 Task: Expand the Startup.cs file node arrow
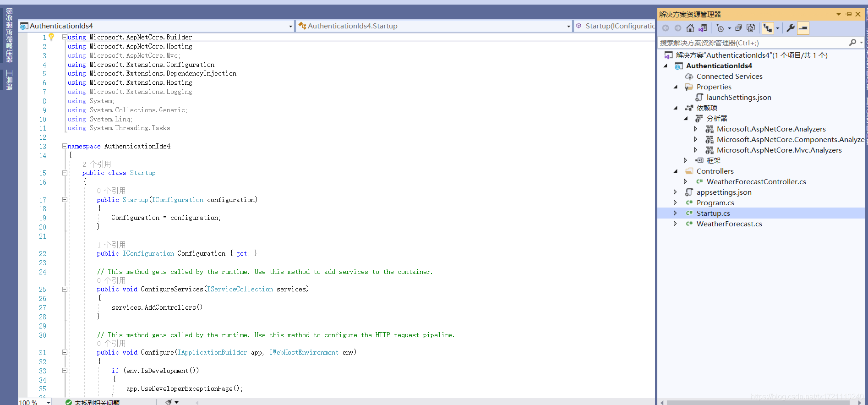coord(675,213)
